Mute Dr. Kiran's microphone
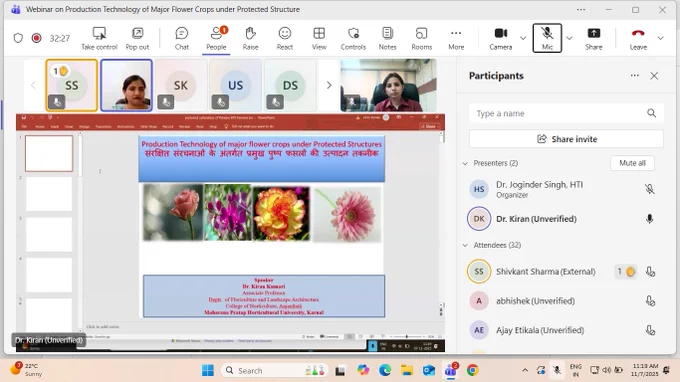The image size is (680, 382). click(649, 219)
